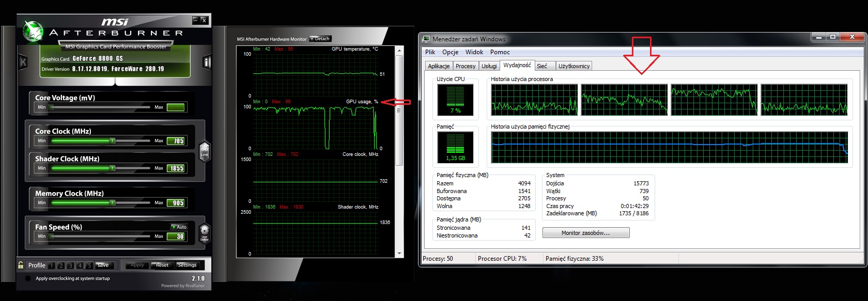The image size is (868, 301).
Task: Toggle Auto fan speed mode
Action: point(179,227)
